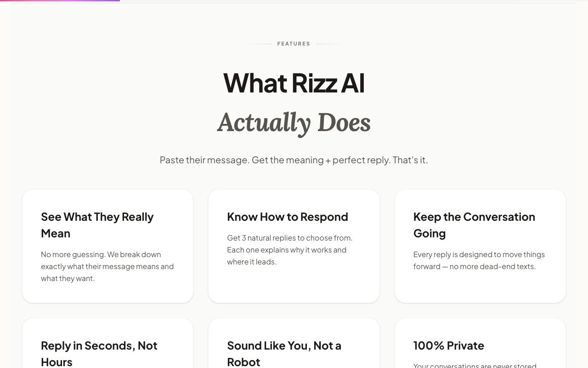Select the 'Sound Like You, Not a Robot' card
The height and width of the screenshot is (368, 588).
(x=294, y=343)
